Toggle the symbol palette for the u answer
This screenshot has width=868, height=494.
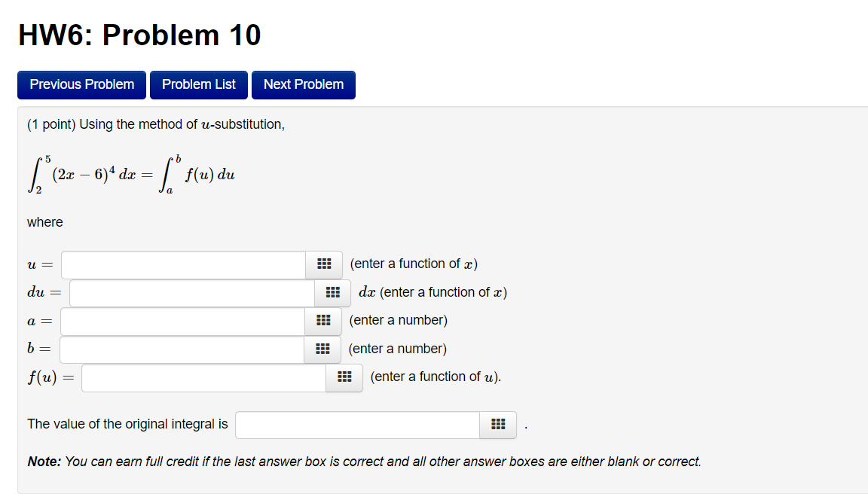point(323,264)
